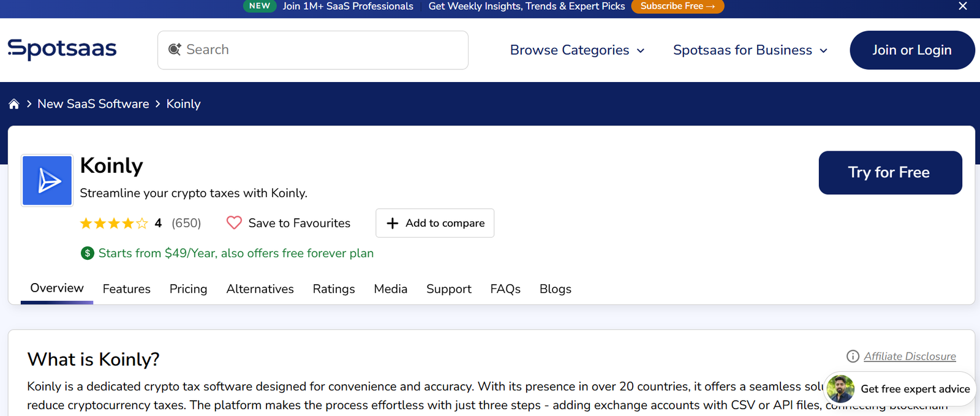Click the expert advisor avatar

(840, 388)
